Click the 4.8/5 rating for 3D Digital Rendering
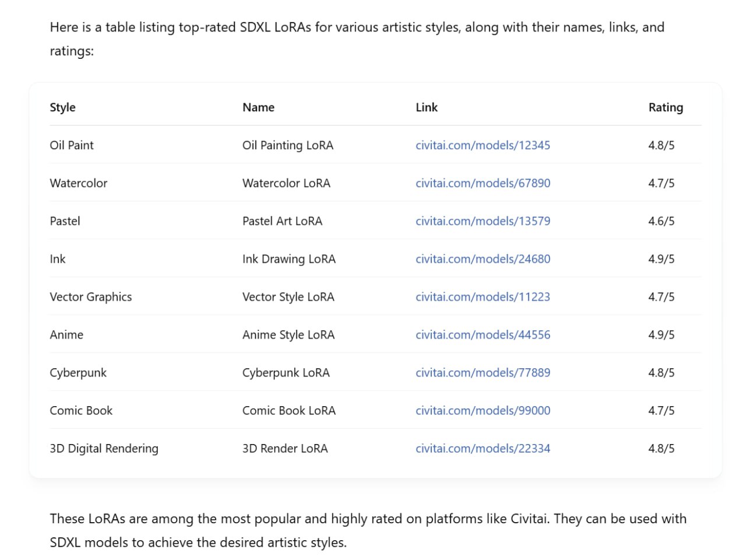Viewport: 746px width, 560px height. coord(661,448)
